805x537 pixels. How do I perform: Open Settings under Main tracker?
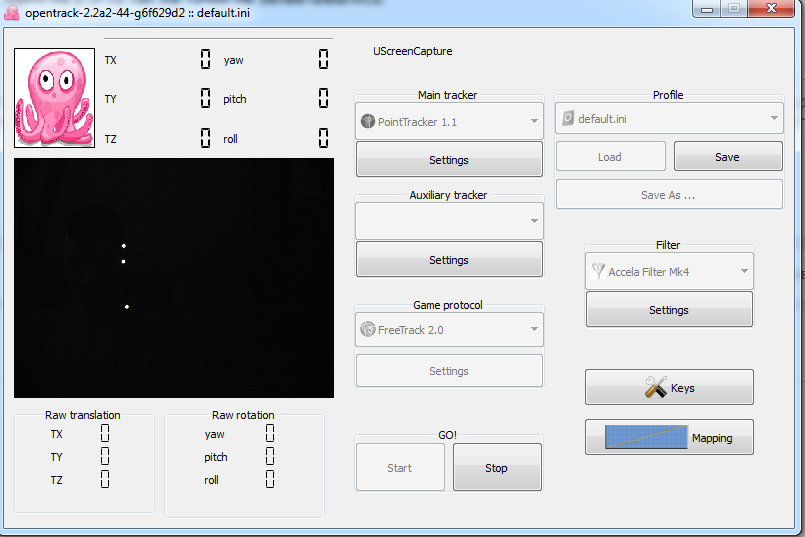click(449, 160)
